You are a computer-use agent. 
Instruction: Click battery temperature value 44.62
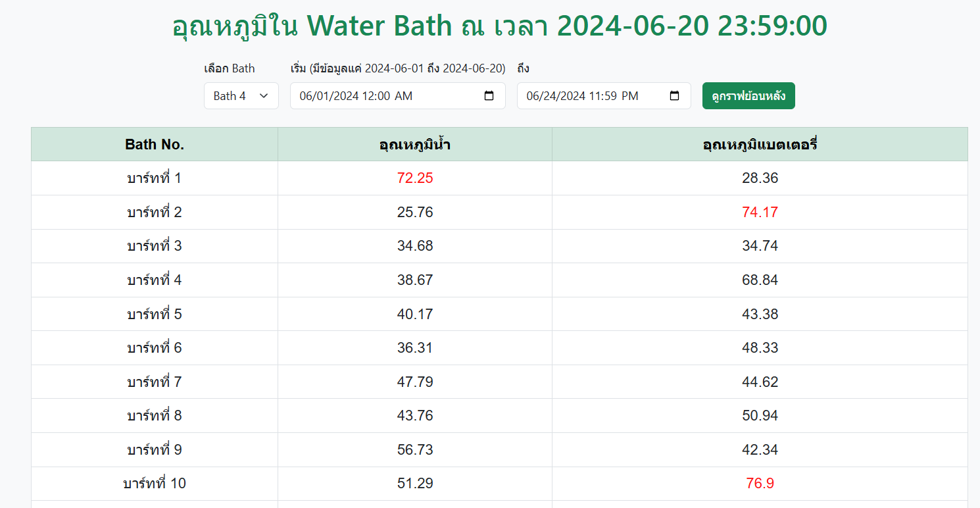[x=760, y=382]
